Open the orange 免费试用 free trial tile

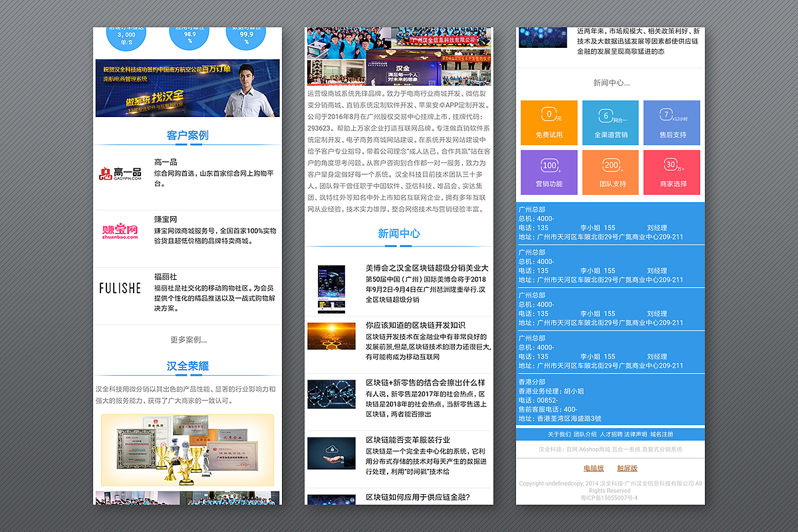[549, 122]
